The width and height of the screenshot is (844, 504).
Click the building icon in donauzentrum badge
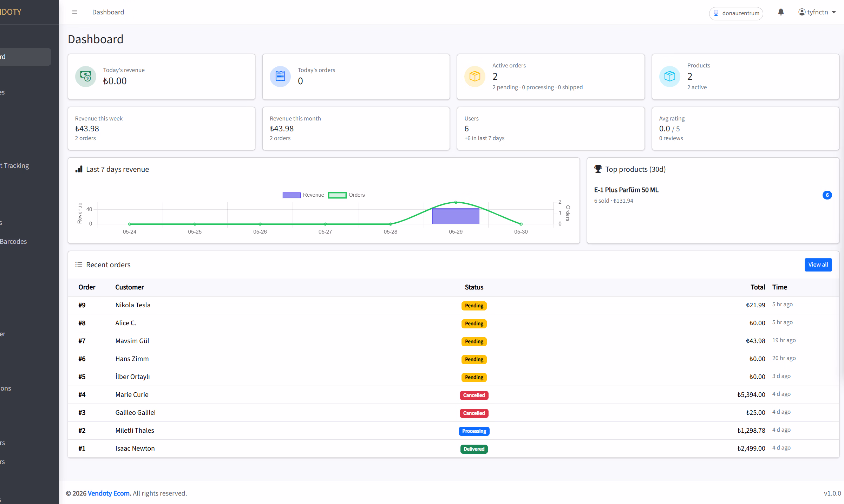pos(716,13)
